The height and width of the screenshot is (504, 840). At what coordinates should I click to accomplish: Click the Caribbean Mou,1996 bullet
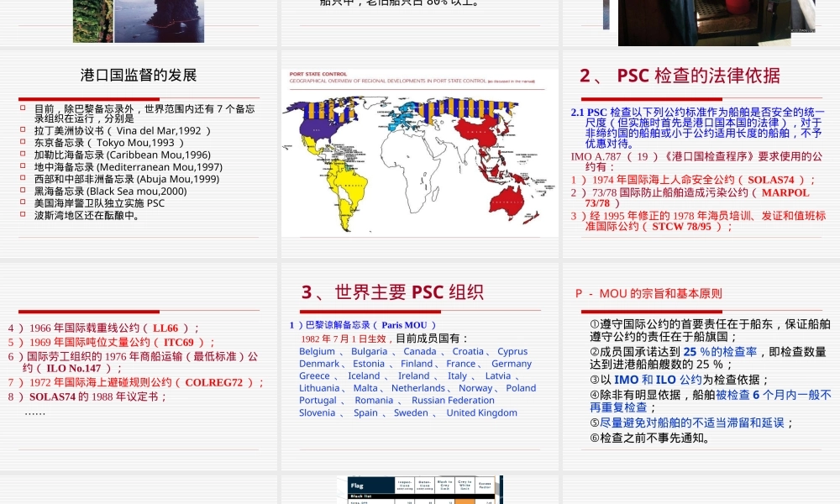(x=123, y=155)
